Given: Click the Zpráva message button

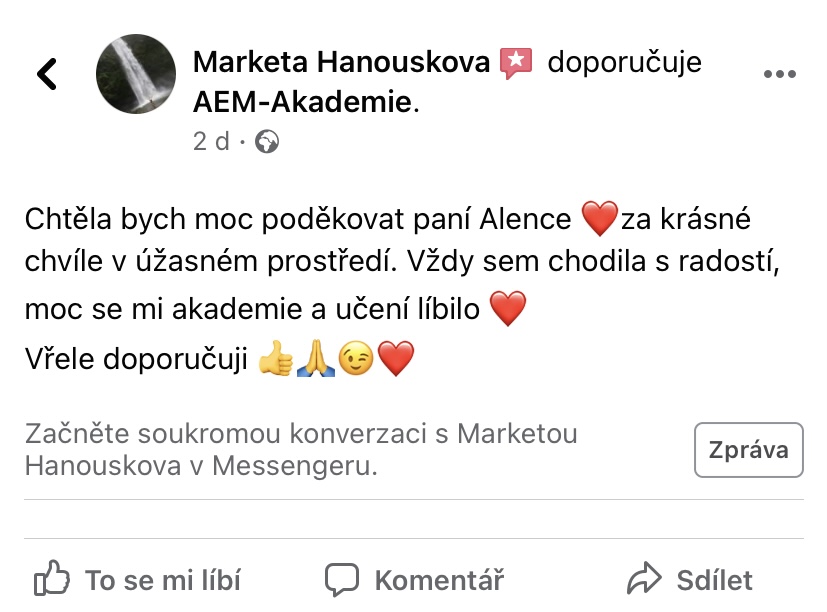Looking at the screenshot, I should 748,450.
